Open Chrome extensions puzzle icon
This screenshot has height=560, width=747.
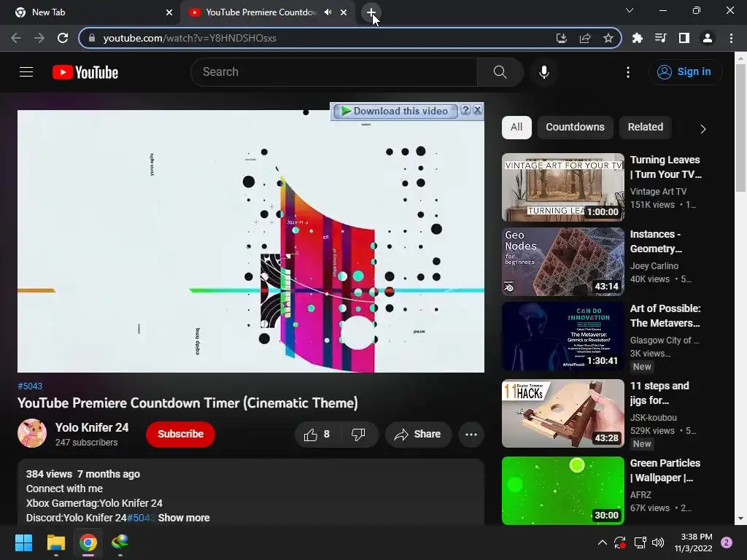pyautogui.click(x=638, y=38)
